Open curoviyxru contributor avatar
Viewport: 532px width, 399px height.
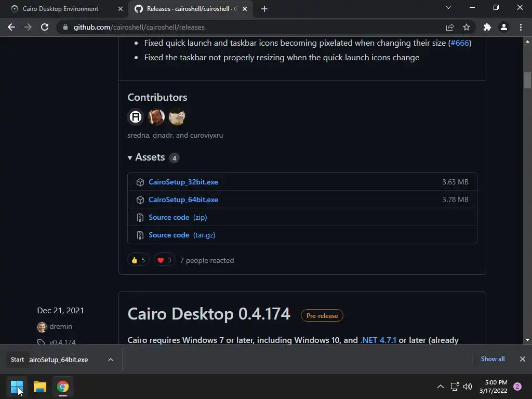177,117
